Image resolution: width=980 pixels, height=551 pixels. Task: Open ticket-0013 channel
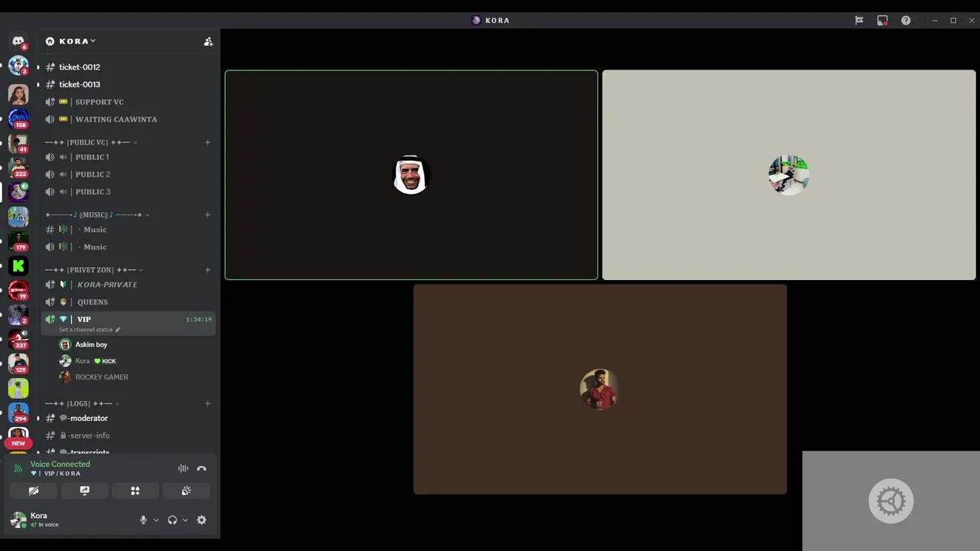tap(129, 84)
